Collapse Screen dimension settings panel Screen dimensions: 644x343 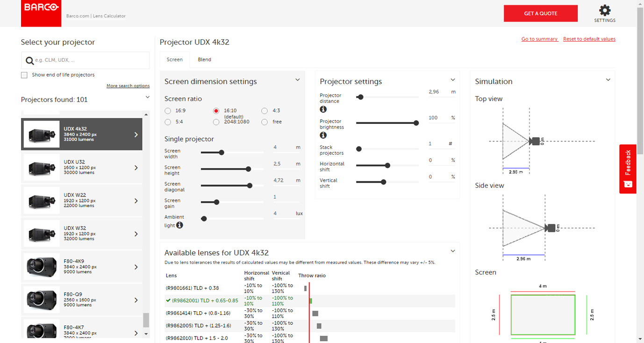pyautogui.click(x=297, y=80)
